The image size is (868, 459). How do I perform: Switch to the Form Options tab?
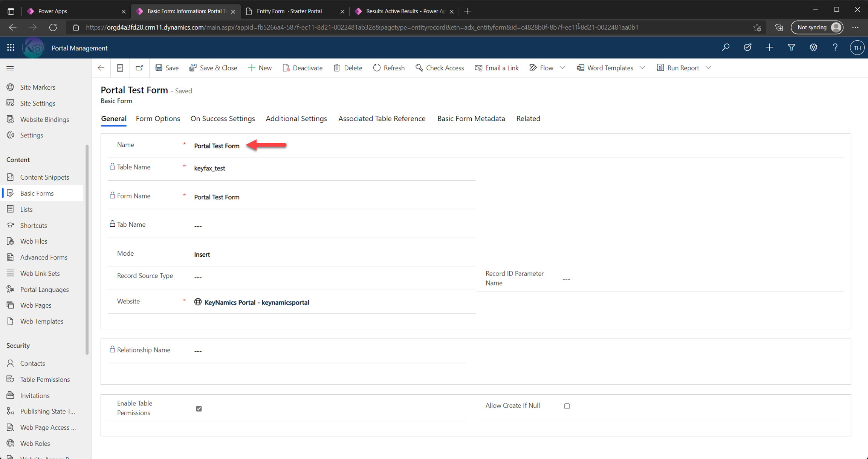click(158, 119)
